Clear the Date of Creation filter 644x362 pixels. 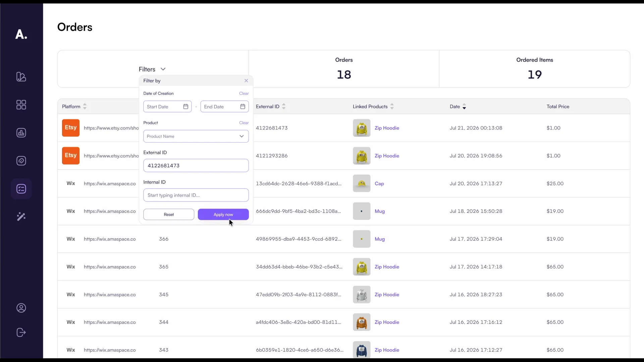[244, 94]
